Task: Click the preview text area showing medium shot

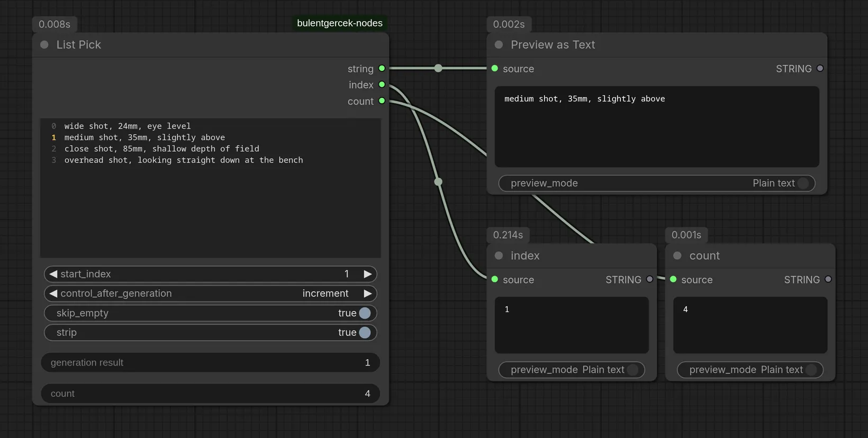Action: [657, 127]
